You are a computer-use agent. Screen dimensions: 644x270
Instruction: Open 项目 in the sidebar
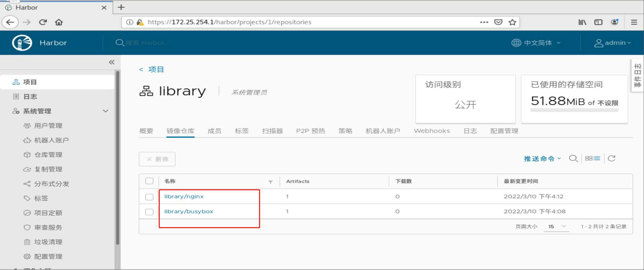click(x=57, y=82)
